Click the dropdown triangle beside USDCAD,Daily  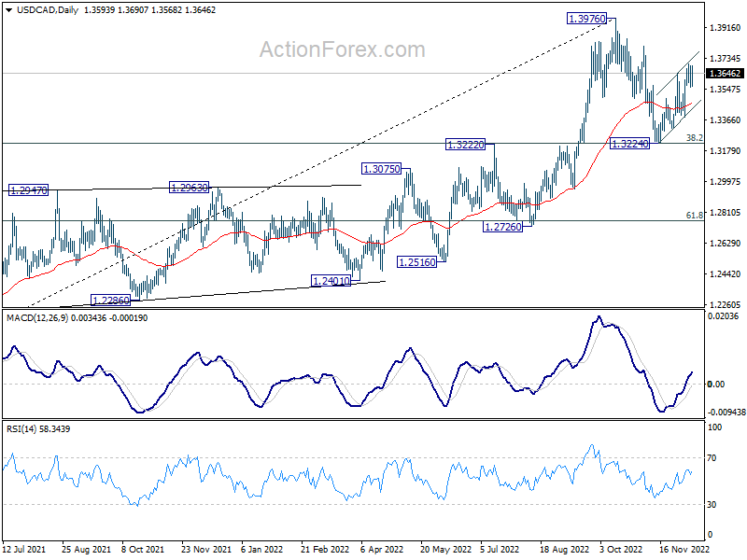pyautogui.click(x=8, y=10)
